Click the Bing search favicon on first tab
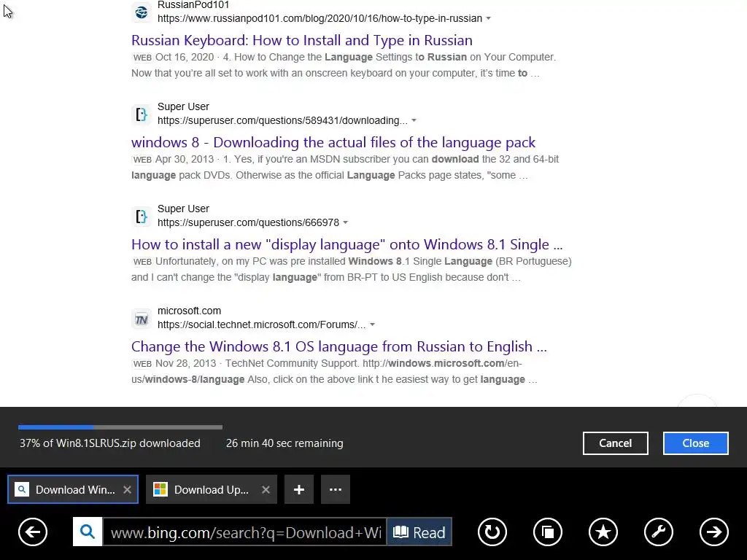 point(22,489)
